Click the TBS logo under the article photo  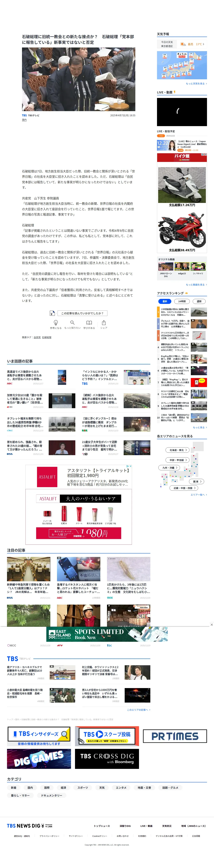[24, 115]
